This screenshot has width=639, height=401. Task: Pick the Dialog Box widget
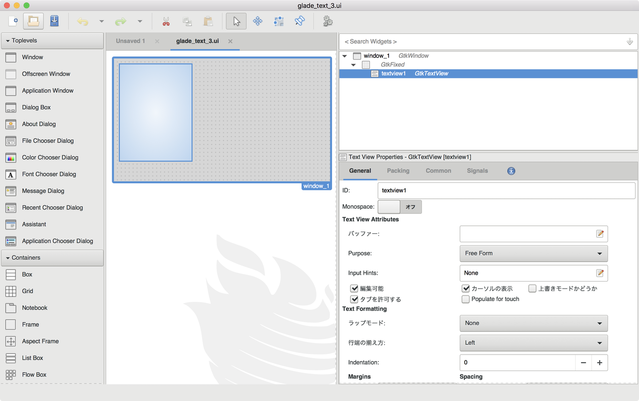(x=52, y=108)
